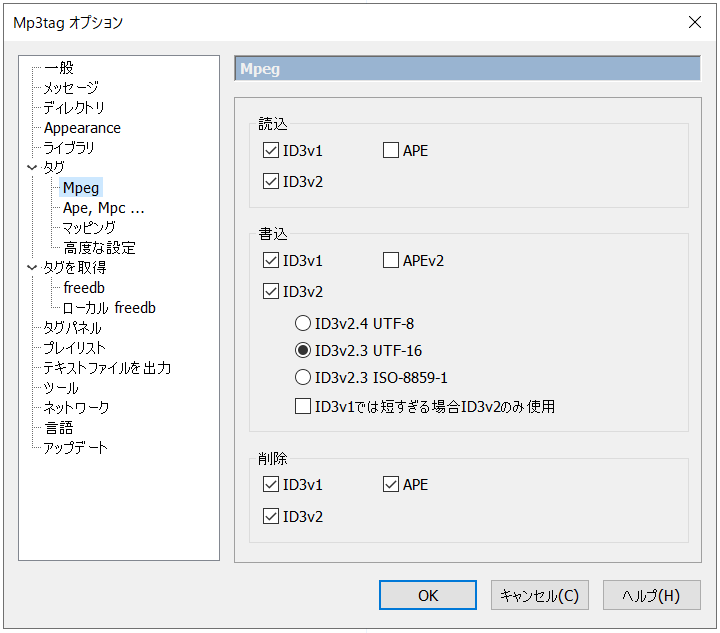Open アップデート settings page

pos(75,448)
